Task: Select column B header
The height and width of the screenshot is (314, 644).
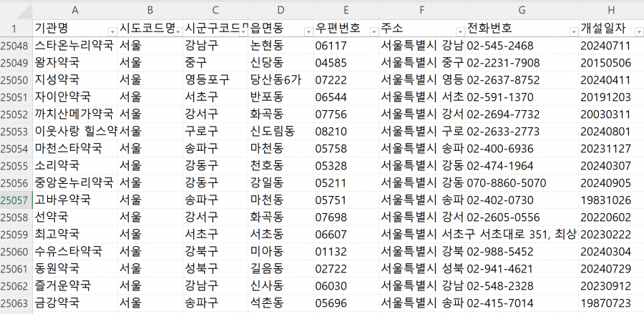Action: click(150, 11)
